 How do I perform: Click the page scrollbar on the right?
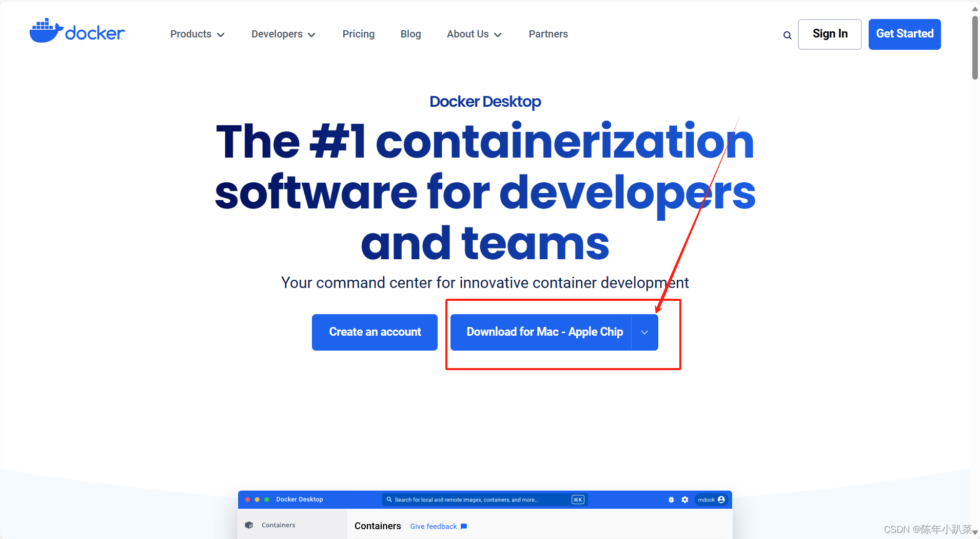pyautogui.click(x=974, y=46)
